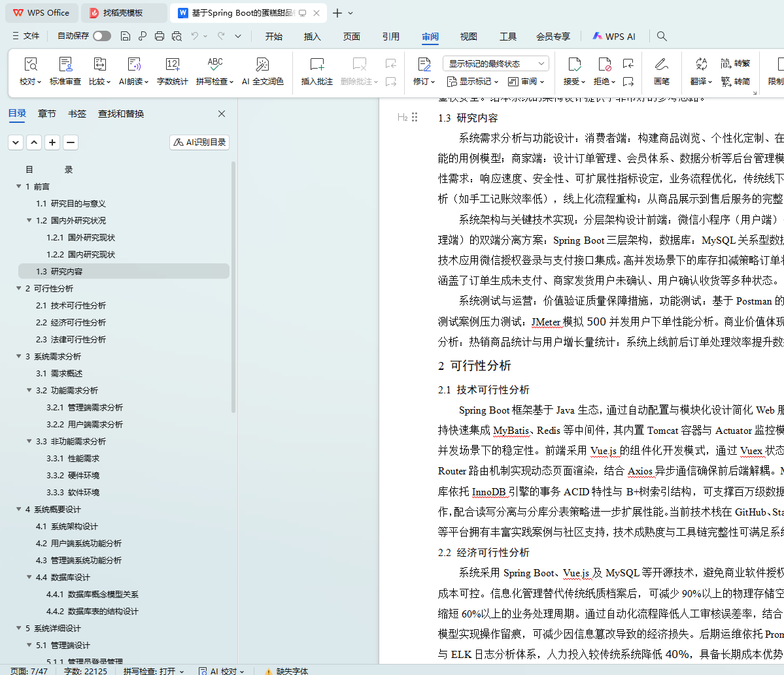
Task: Open 显示标记的最终状态 dropdown
Action: (496, 63)
